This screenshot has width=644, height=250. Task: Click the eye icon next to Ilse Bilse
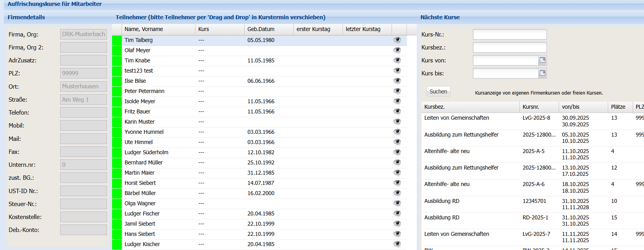(397, 80)
